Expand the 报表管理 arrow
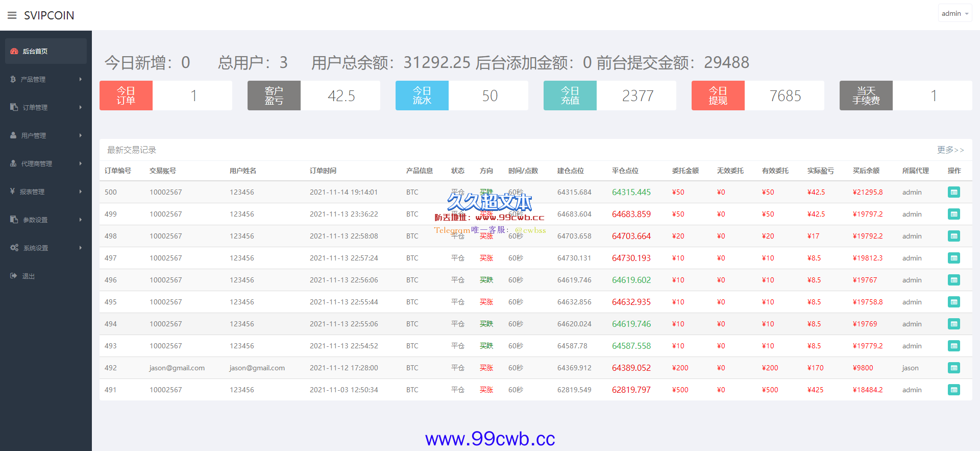 [x=81, y=192]
